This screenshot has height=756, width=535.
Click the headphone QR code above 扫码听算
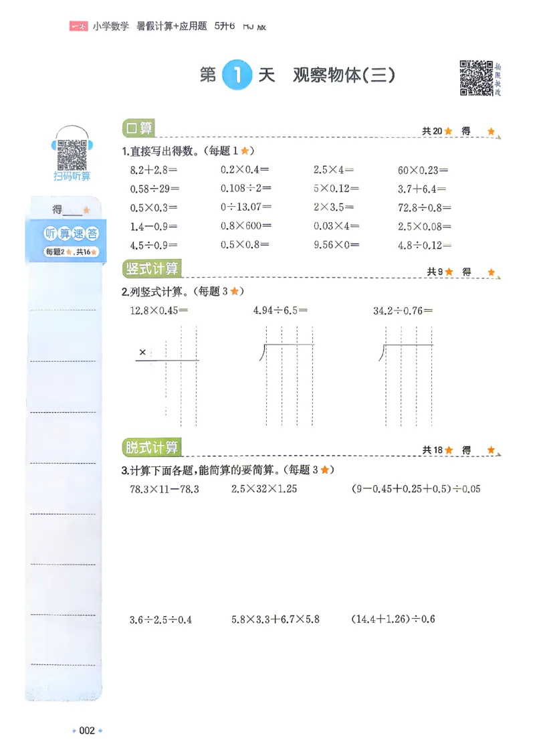tap(72, 155)
